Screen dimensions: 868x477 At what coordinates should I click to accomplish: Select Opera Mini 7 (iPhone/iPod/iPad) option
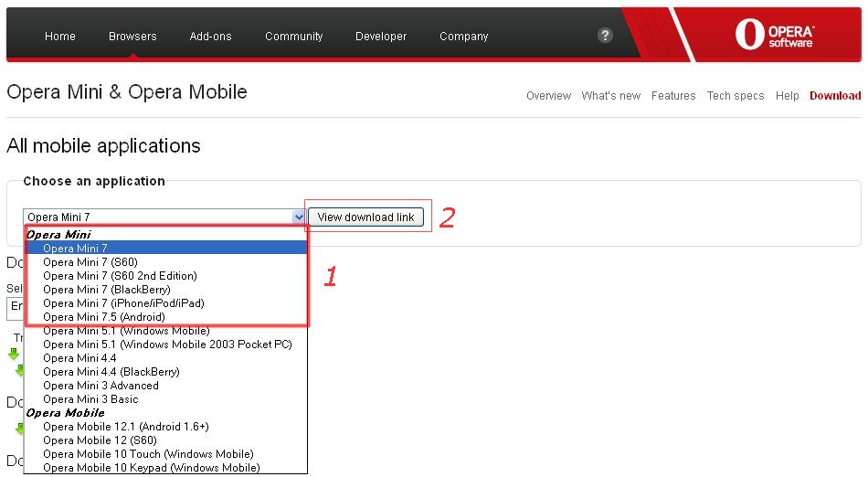click(166, 303)
